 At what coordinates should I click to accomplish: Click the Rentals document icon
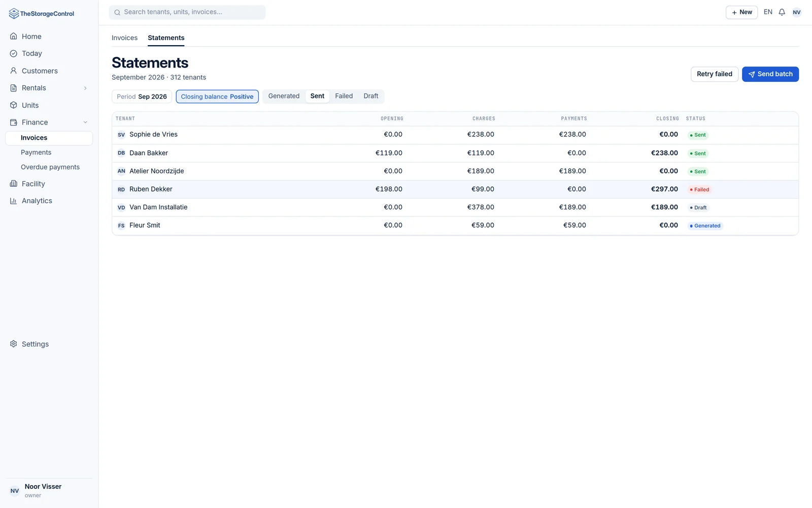pos(14,88)
